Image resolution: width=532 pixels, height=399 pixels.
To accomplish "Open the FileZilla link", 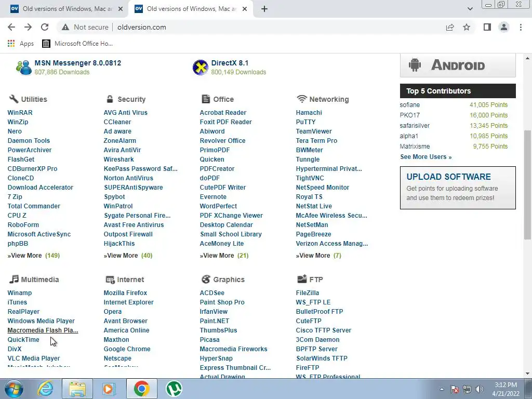I will pyautogui.click(x=308, y=293).
